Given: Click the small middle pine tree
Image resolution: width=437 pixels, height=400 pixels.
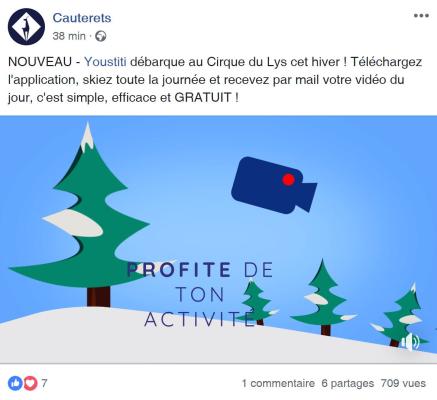Looking at the screenshot, I should (322, 297).
